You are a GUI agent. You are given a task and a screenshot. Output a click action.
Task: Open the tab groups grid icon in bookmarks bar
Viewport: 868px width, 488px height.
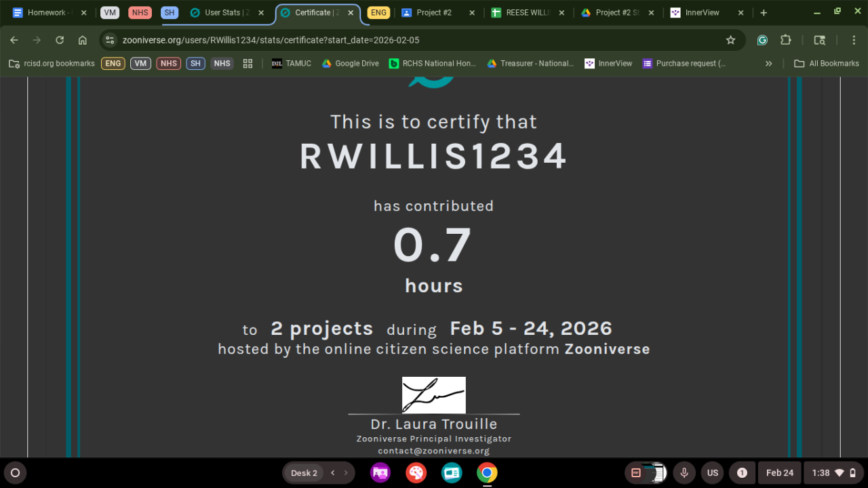(248, 63)
